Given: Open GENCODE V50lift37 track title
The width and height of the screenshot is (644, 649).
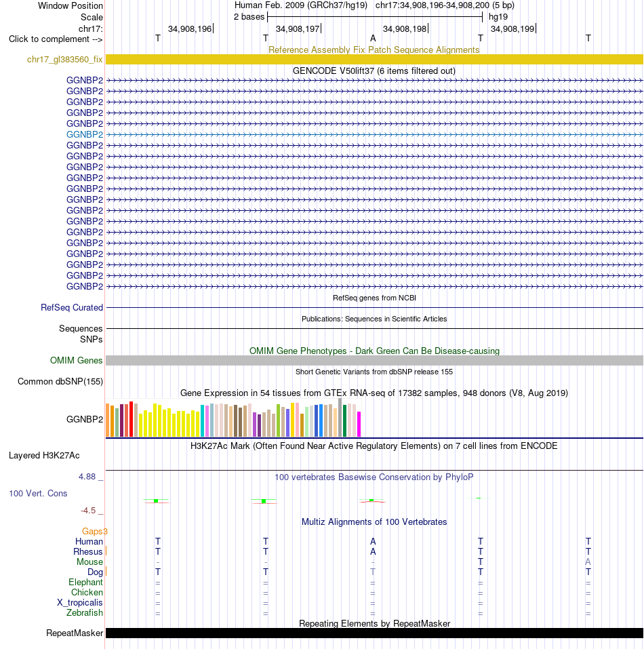Looking at the screenshot, I should click(x=374, y=71).
